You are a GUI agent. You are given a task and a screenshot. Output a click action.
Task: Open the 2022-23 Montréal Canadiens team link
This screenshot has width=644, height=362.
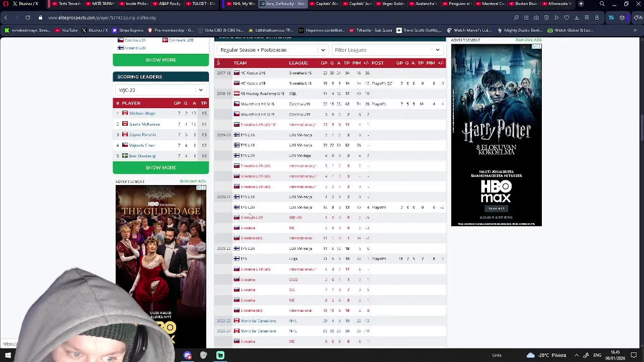tap(258, 321)
